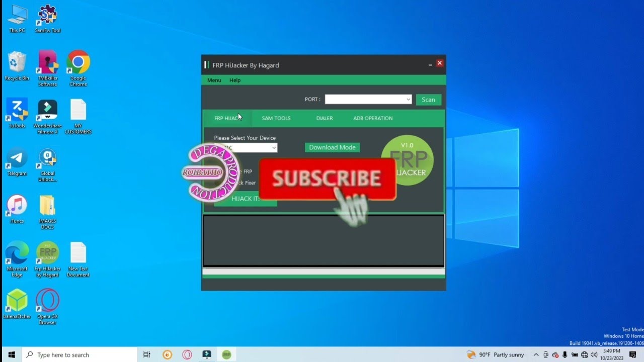Launch Opera GX Browser desktop shortcut
644x362 pixels.
pyautogui.click(x=47, y=307)
